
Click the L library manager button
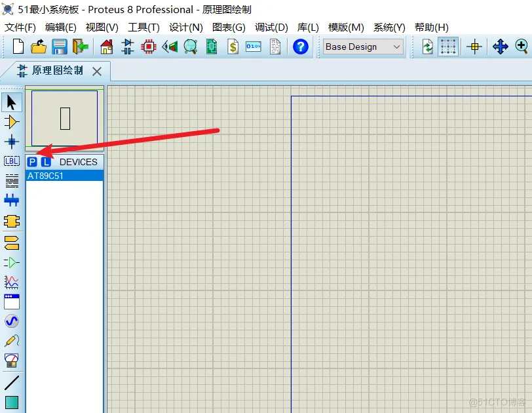[46, 162]
